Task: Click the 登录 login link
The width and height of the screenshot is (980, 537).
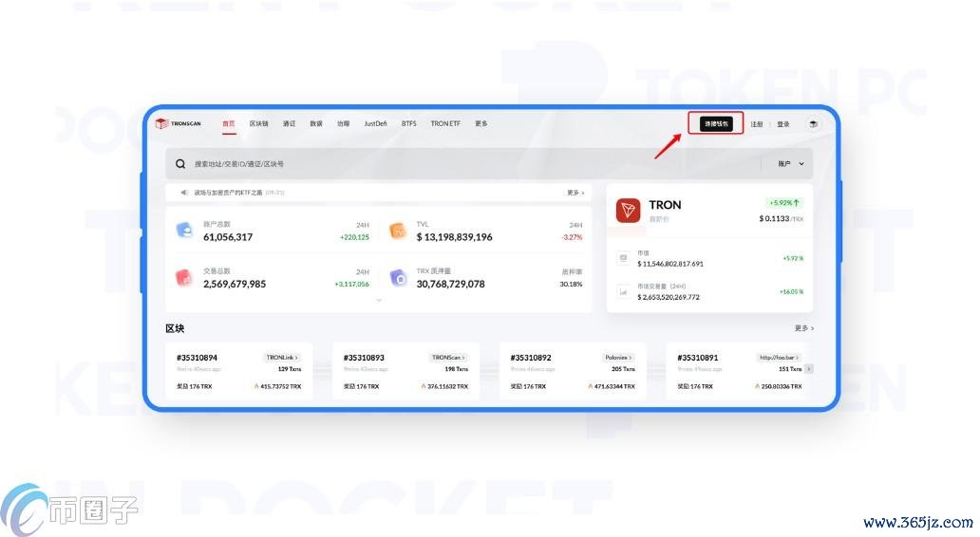Action: [x=783, y=124]
